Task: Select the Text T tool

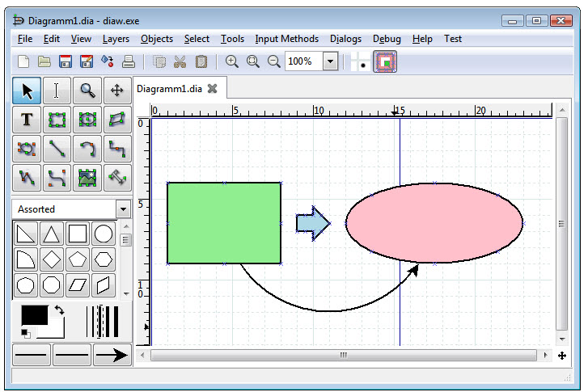Action: [x=27, y=120]
